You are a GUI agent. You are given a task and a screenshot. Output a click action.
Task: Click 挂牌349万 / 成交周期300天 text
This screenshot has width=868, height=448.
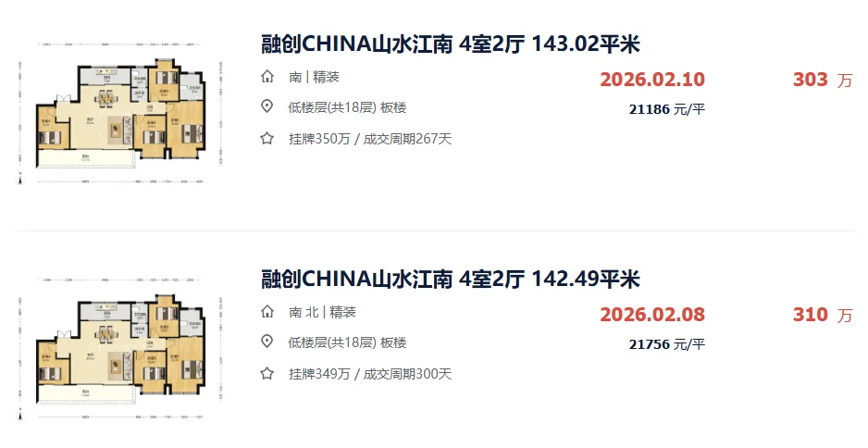point(370,374)
